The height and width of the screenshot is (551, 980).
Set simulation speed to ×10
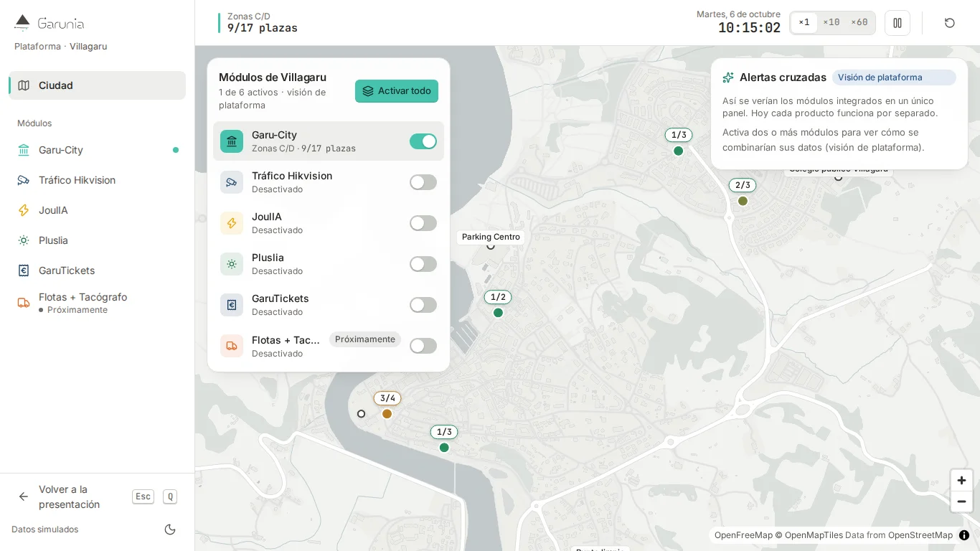pyautogui.click(x=831, y=23)
